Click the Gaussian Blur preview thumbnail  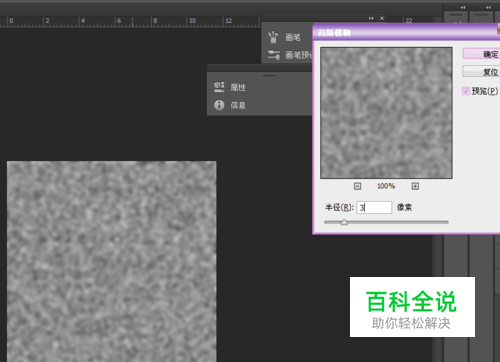(386, 113)
